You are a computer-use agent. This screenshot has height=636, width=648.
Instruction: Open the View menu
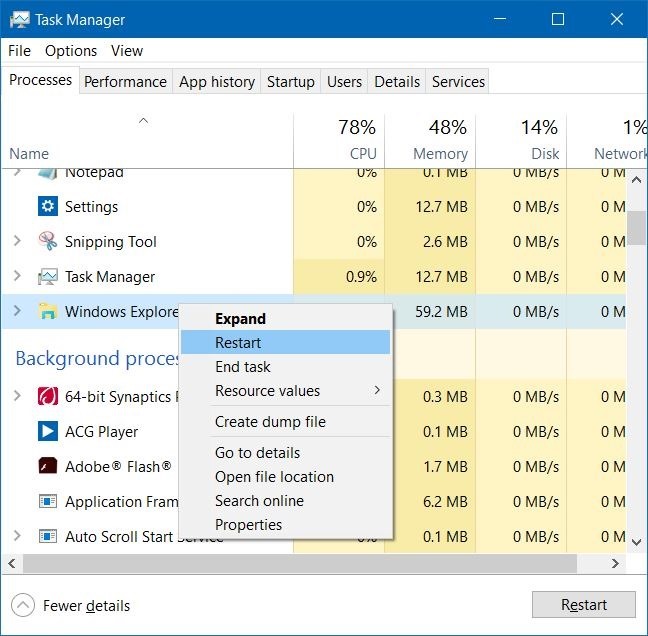127,51
